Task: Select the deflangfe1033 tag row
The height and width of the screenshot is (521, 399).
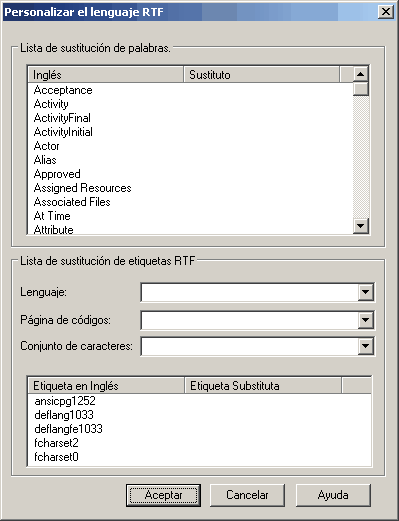Action: pyautogui.click(x=199, y=429)
